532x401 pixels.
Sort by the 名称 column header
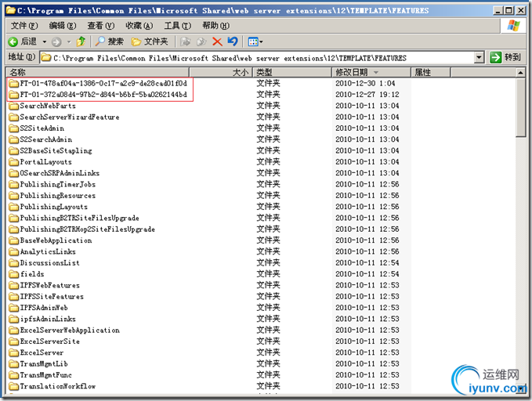click(x=97, y=72)
